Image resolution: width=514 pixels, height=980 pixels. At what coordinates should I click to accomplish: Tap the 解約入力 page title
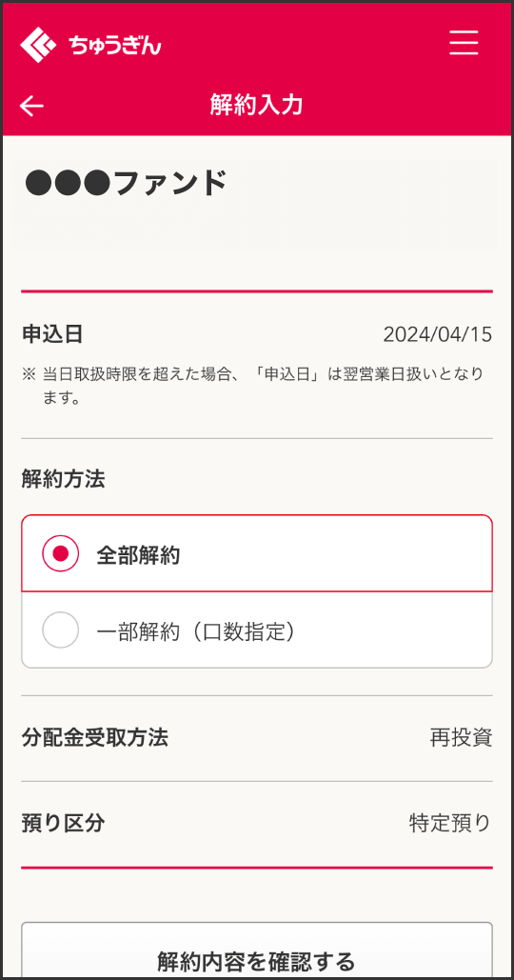coord(257,106)
